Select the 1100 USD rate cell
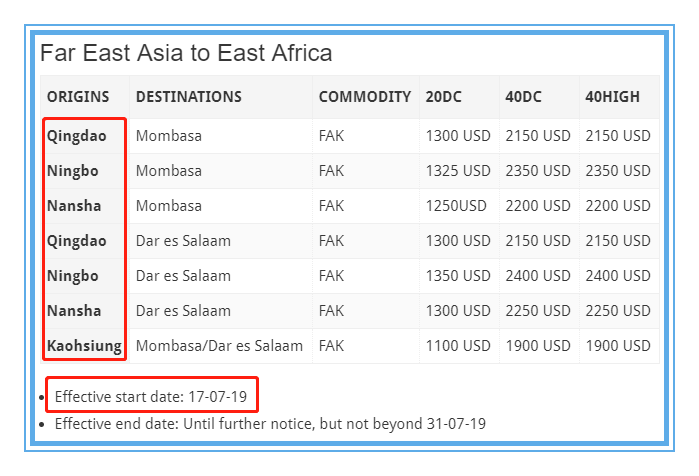The height and width of the screenshot is (476, 699). (x=458, y=346)
